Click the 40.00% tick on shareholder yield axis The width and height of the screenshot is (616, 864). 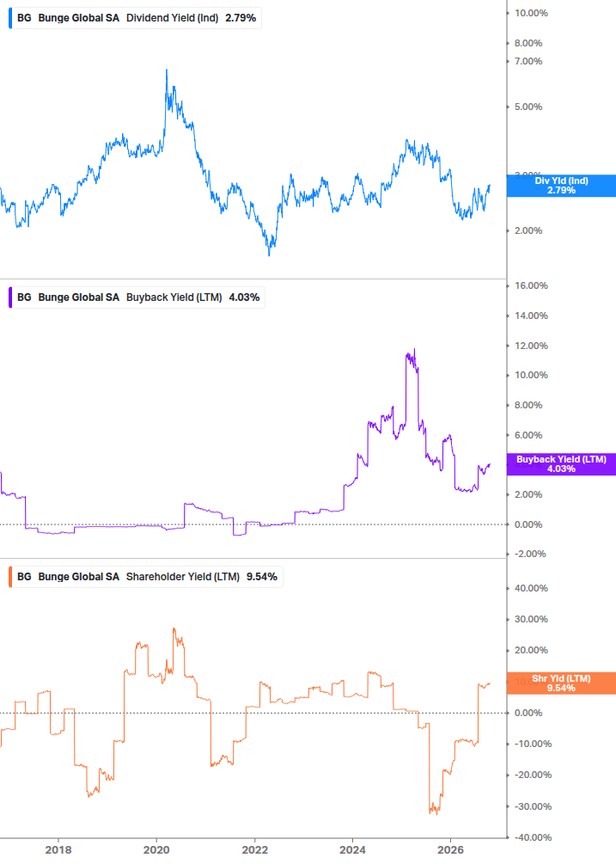[x=531, y=589]
